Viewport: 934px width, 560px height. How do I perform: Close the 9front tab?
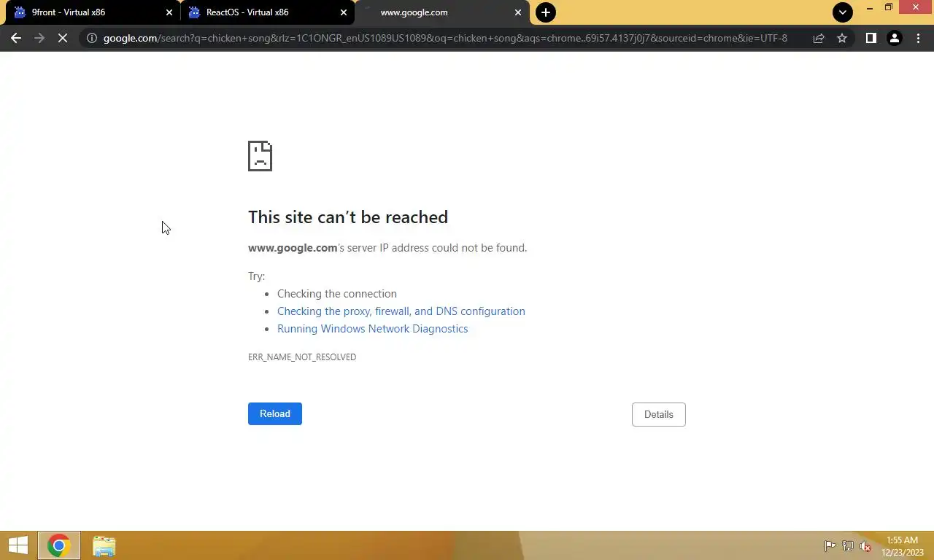click(x=169, y=12)
